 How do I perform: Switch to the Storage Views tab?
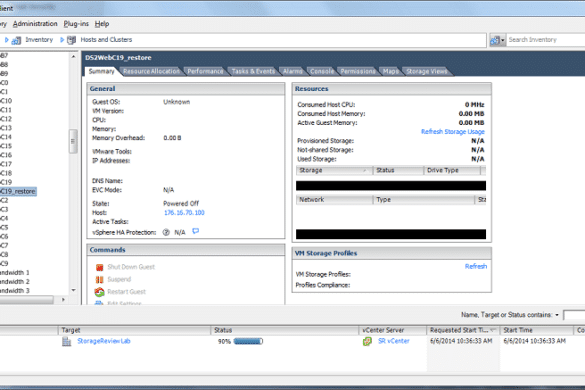click(426, 71)
